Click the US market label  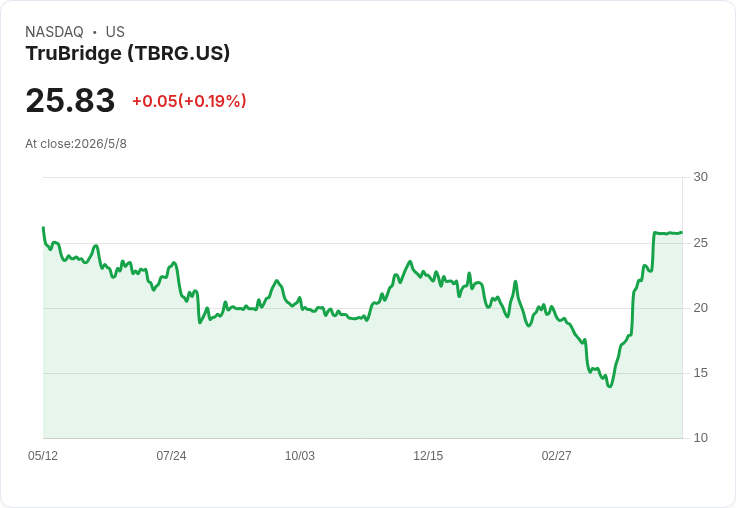coord(115,32)
